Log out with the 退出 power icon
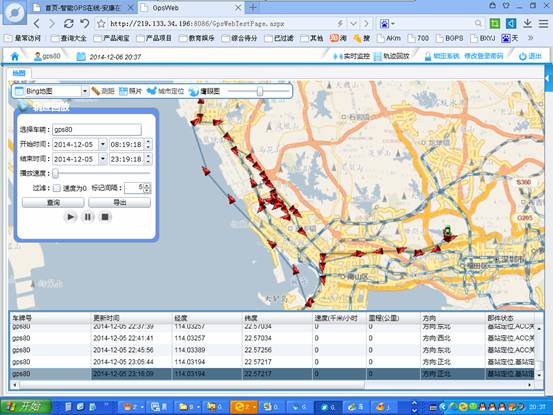The image size is (553, 415). (522, 56)
